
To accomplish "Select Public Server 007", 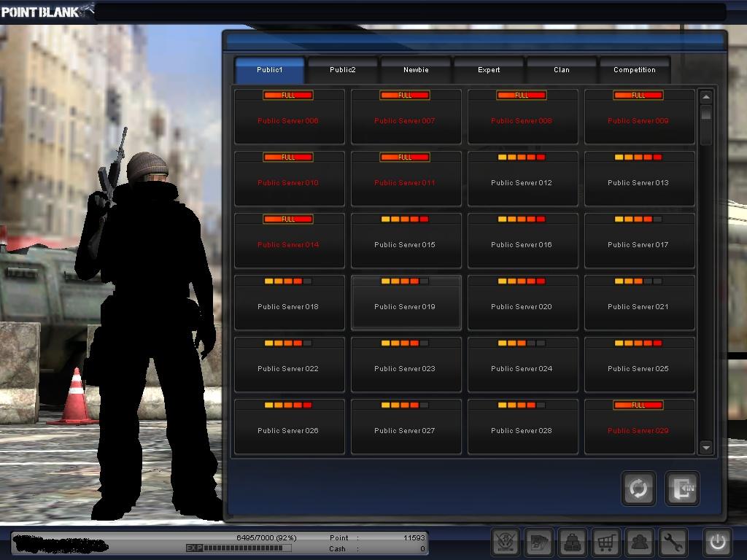I will 406,117.
